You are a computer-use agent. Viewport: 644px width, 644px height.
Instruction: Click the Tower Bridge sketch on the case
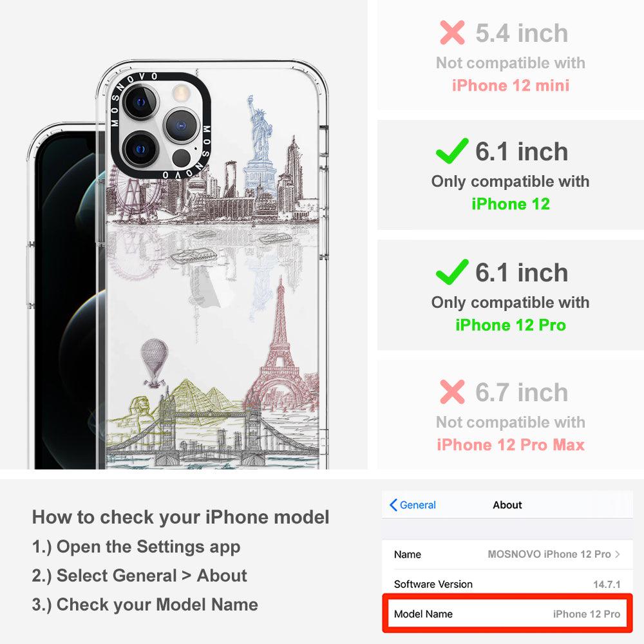213,435
